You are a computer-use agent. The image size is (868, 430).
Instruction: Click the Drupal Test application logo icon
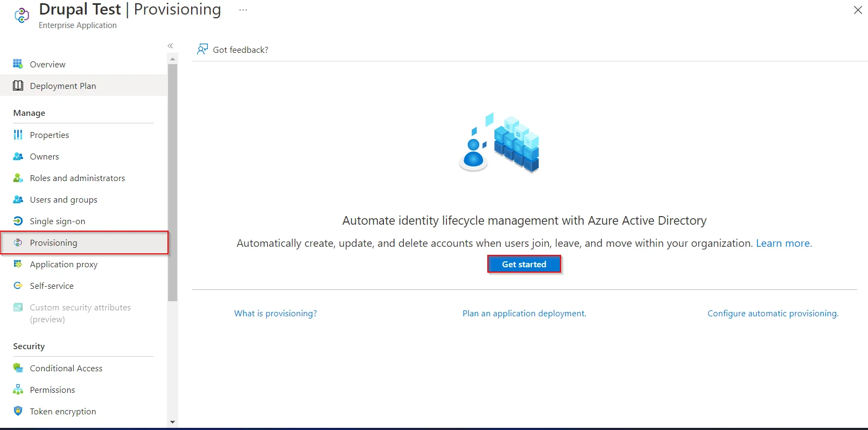click(x=22, y=16)
